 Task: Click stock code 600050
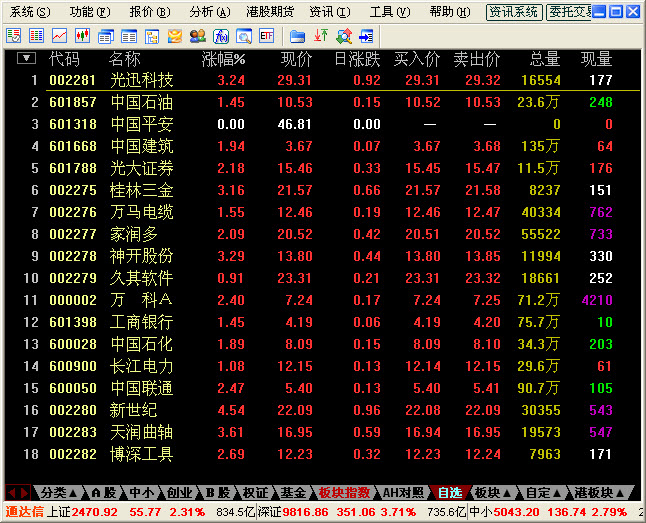pyautogui.click(x=73, y=388)
